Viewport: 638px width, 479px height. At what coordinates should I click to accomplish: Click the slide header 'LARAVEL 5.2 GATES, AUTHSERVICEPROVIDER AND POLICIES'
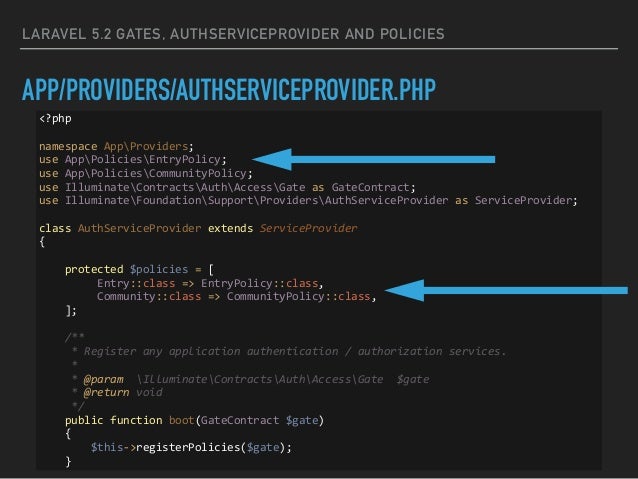coord(233,34)
